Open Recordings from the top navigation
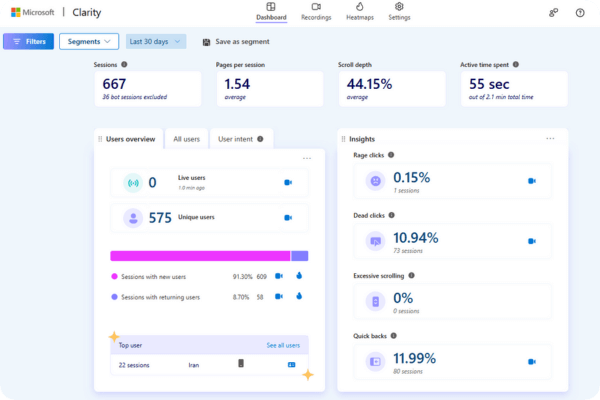This screenshot has height=400, width=600. pos(316,12)
